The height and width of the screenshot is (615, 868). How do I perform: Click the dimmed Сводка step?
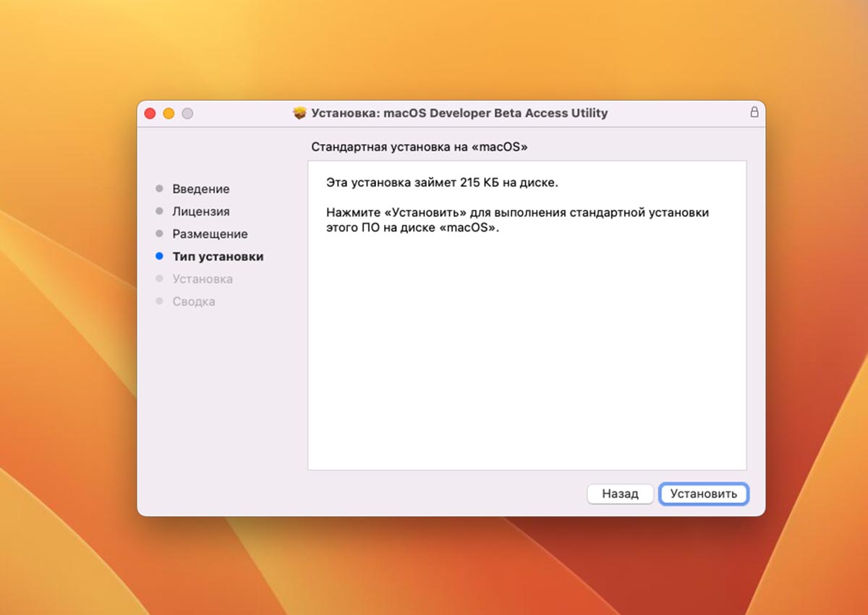tap(193, 301)
